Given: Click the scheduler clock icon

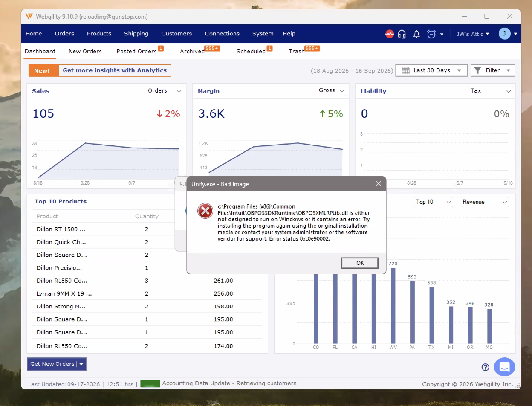Looking at the screenshot, I should (431, 34).
